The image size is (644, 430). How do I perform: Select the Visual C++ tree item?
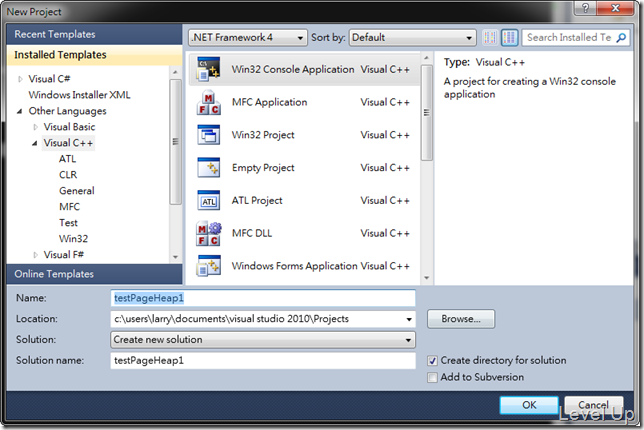click(x=68, y=143)
